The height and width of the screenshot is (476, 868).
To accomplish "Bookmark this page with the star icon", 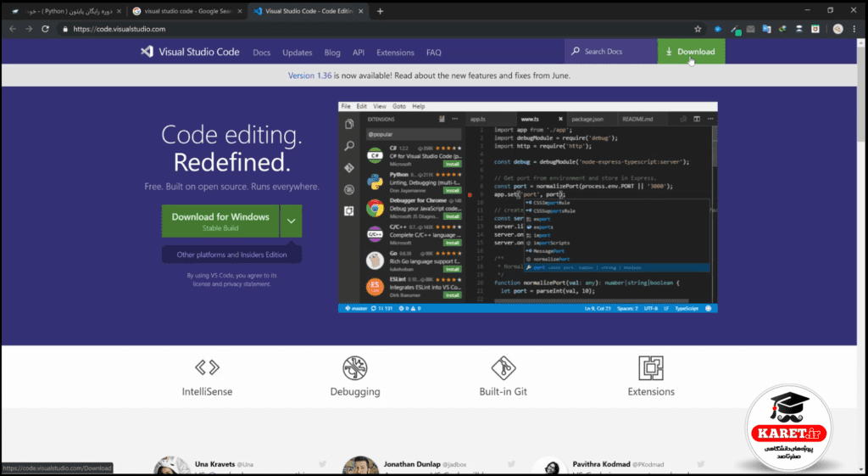I will pos(698,29).
